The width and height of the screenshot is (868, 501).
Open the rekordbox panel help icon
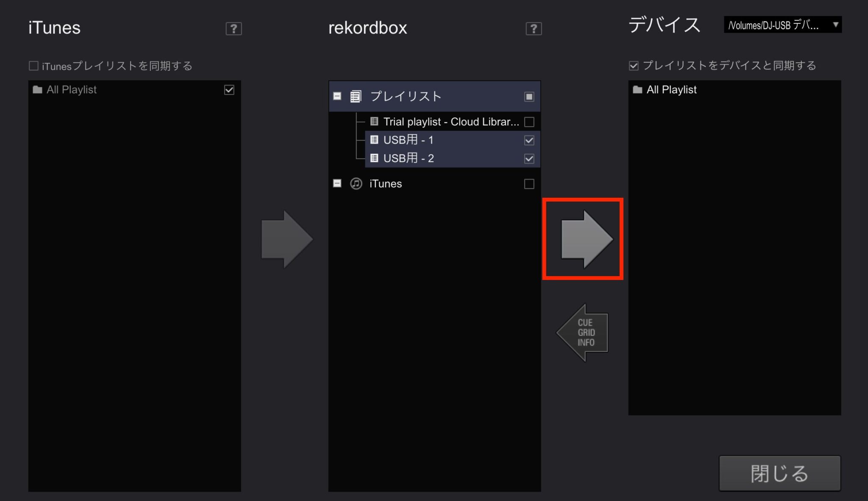[533, 29]
